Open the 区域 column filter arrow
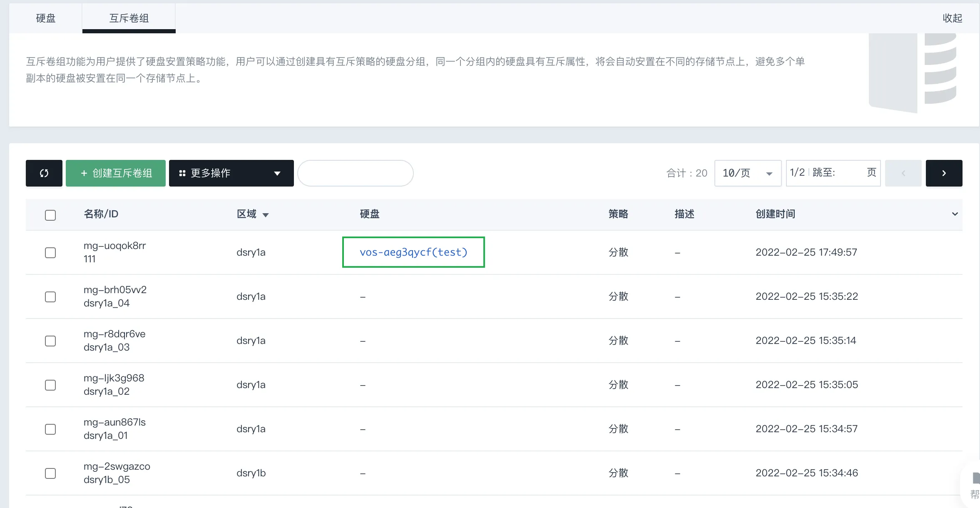Viewport: 980px width, 508px height. point(266,215)
